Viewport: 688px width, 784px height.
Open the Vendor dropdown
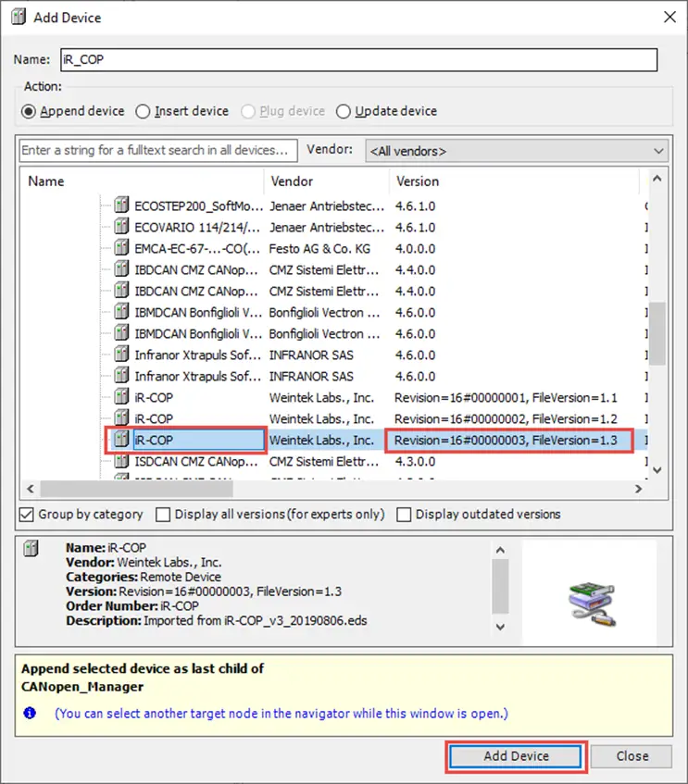click(517, 151)
